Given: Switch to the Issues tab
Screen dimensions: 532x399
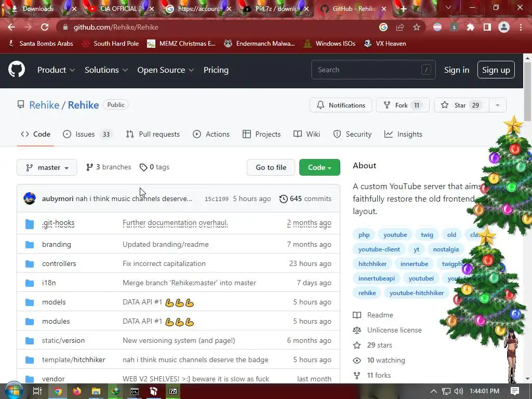Looking at the screenshot, I should (87, 135).
